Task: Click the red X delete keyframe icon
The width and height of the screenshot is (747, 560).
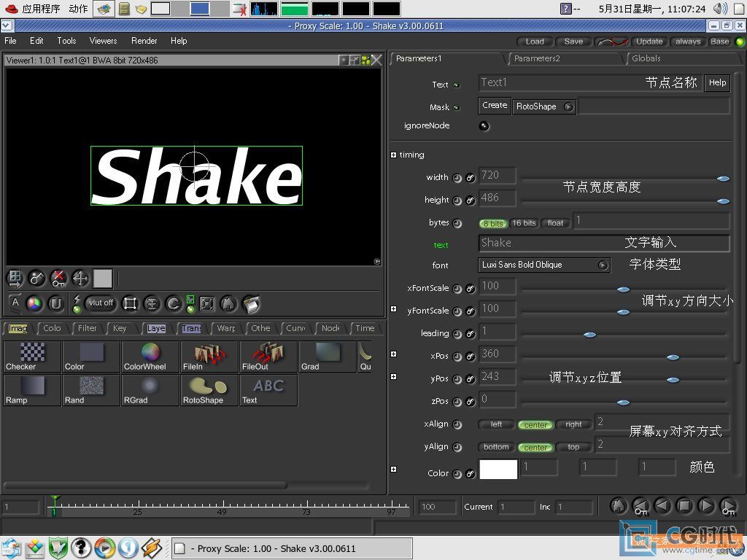Action: [x=58, y=279]
